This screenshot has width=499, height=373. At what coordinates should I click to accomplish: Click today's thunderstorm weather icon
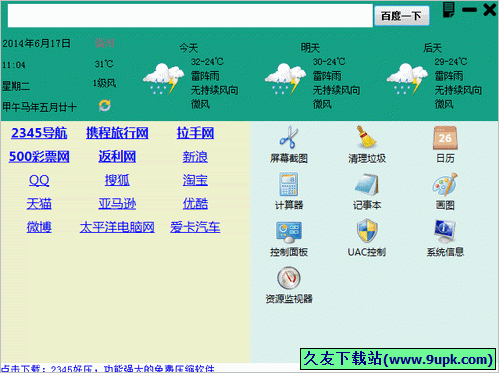[x=163, y=79]
